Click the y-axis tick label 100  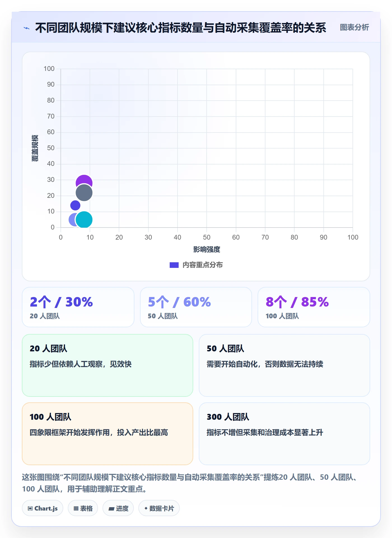click(x=49, y=69)
